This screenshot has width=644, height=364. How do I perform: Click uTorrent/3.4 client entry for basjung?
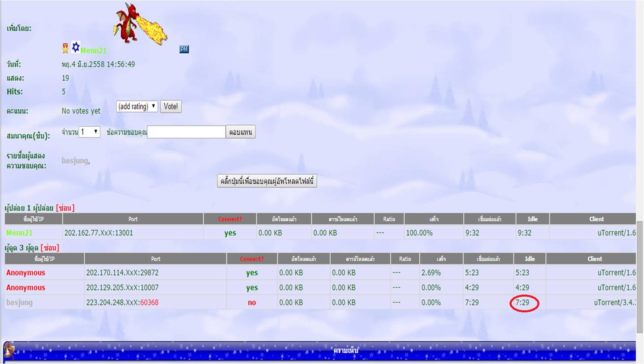[x=615, y=303]
